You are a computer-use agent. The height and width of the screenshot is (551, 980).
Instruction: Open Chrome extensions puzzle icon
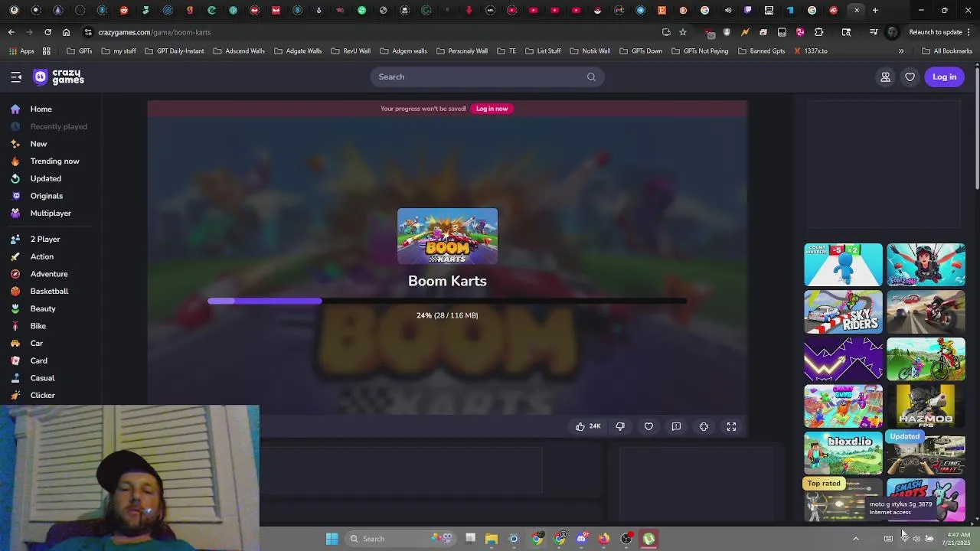click(x=818, y=32)
